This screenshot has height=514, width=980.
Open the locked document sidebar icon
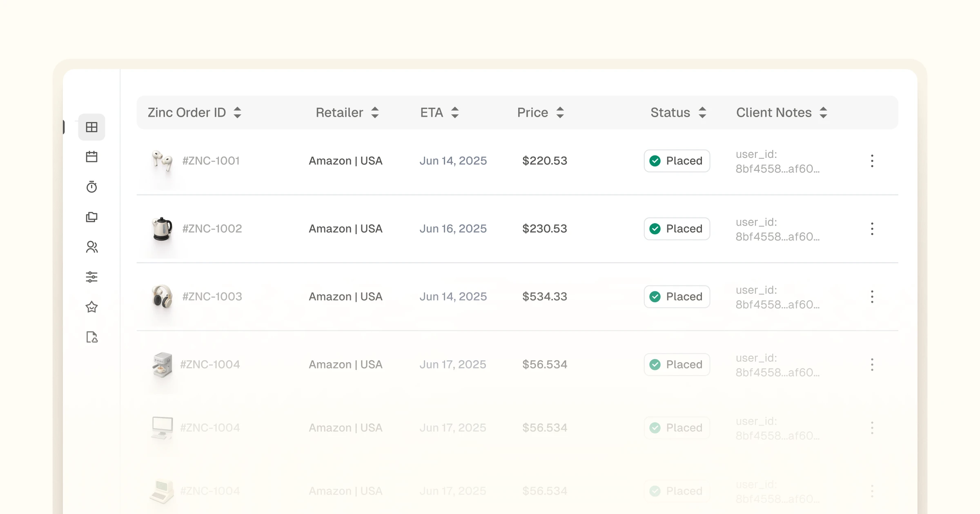click(x=91, y=337)
